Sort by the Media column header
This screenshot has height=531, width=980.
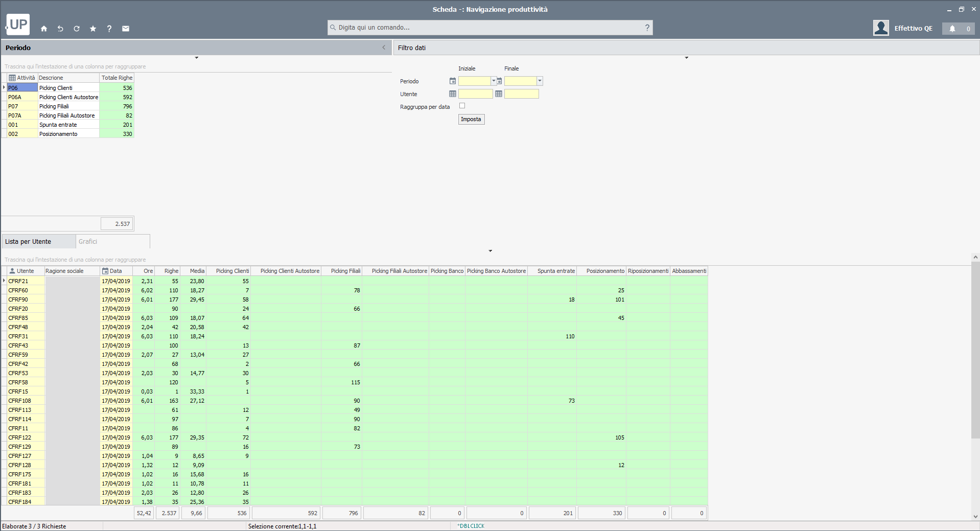pos(194,271)
